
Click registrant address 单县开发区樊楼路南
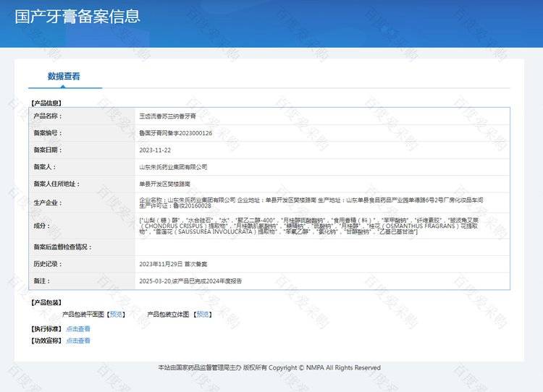point(164,184)
